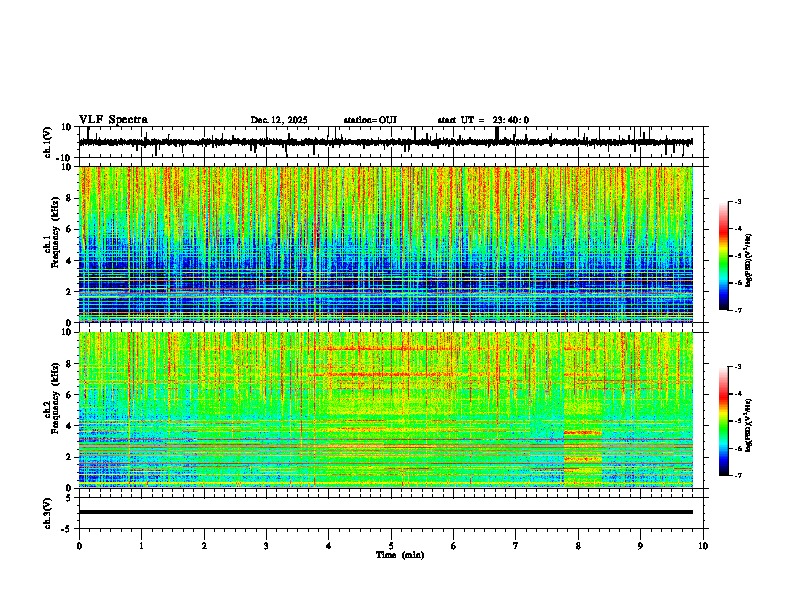Click the ch.1 "Frequency (kHz)" axis label
The image size is (792, 612).
[55, 233]
